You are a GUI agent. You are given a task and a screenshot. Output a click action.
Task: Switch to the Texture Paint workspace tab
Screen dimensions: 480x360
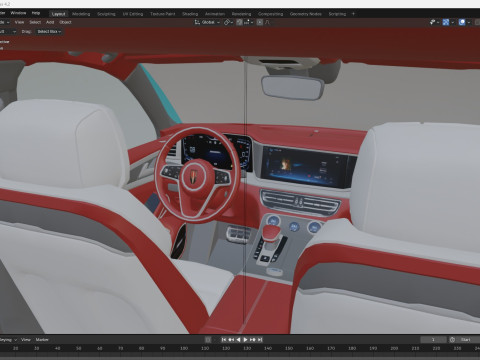[162, 14]
